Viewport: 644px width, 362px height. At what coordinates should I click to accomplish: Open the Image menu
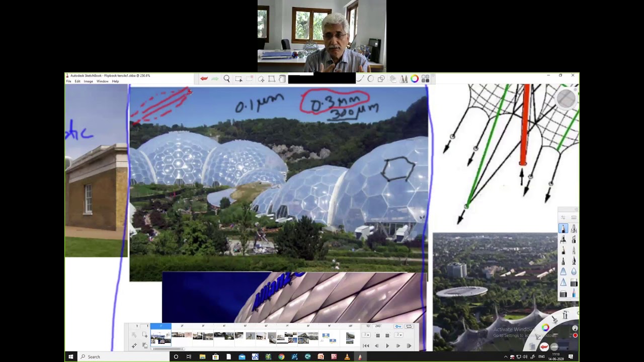click(x=88, y=81)
